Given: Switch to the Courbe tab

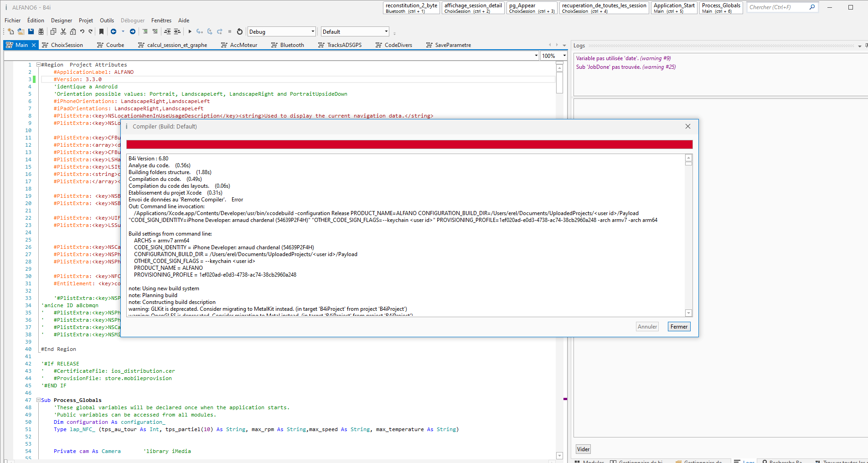Looking at the screenshot, I should tap(111, 45).
